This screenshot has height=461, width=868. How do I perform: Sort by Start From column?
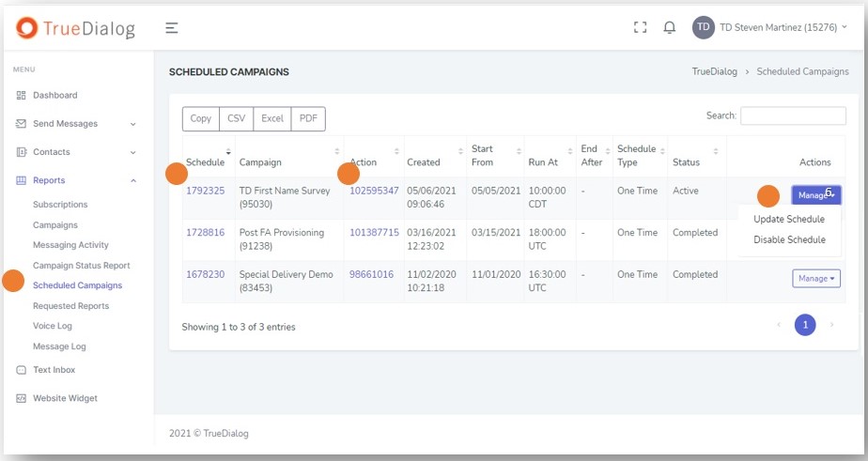495,156
